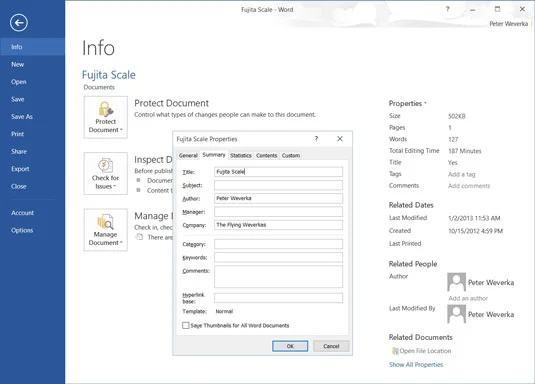Switch to the Statistics tab
535x384 pixels.
pyautogui.click(x=241, y=155)
